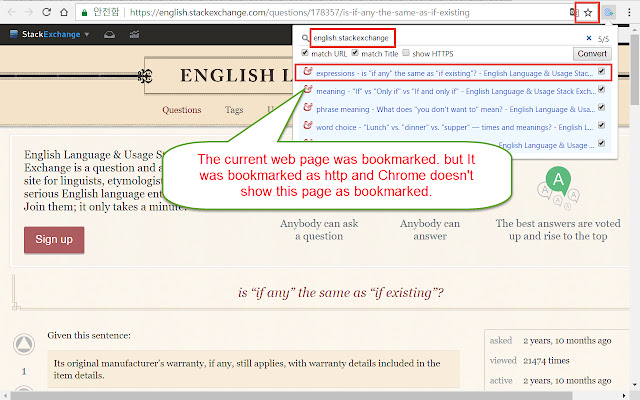Uncheck the 'word choice - Lunch' result checkbox
Viewport: 640px width, 400px height.
coord(602,125)
